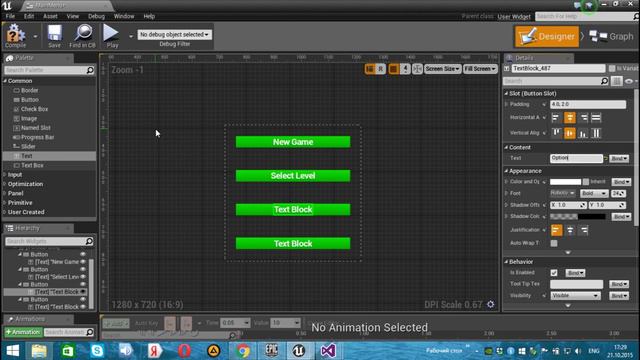
Task: Expand the Optimization palette category
Action: [x=5, y=184]
